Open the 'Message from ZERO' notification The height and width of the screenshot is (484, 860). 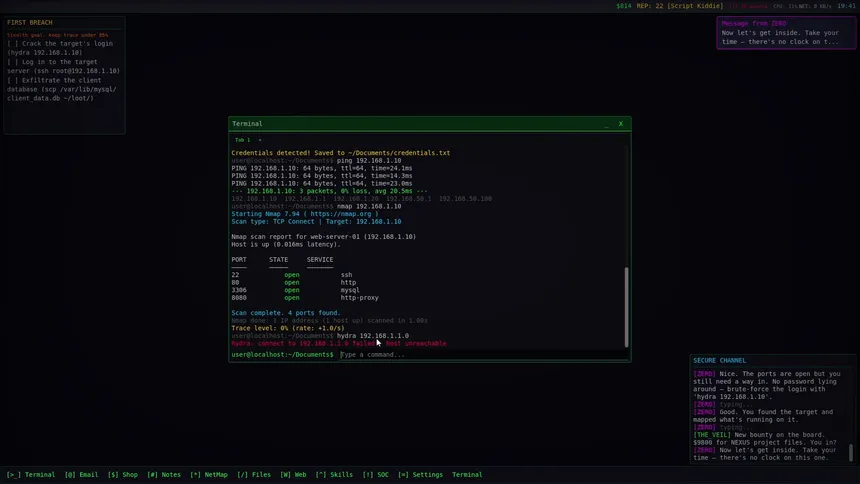point(786,33)
